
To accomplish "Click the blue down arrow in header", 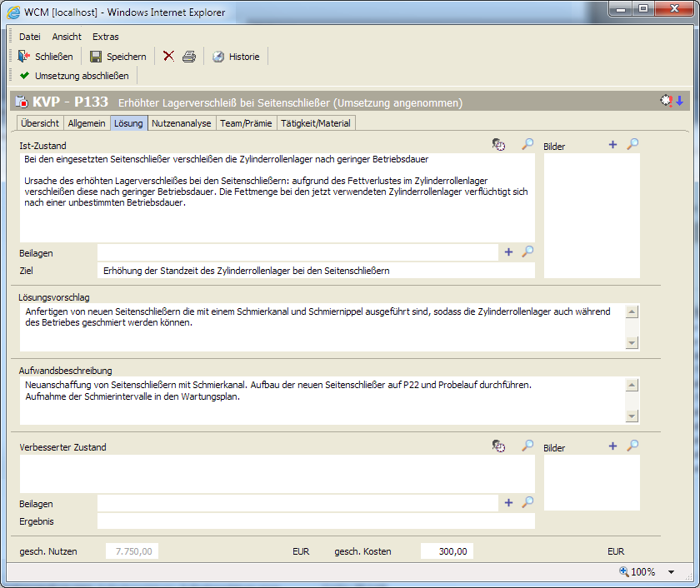I will click(680, 102).
